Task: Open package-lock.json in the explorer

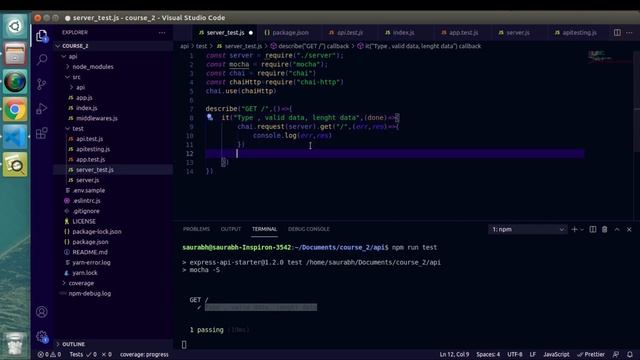Action: tap(97, 231)
